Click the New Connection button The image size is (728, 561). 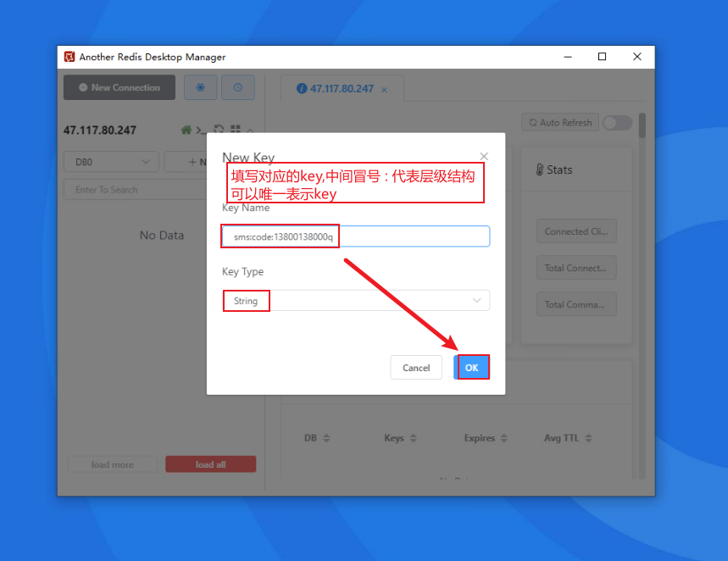click(119, 87)
